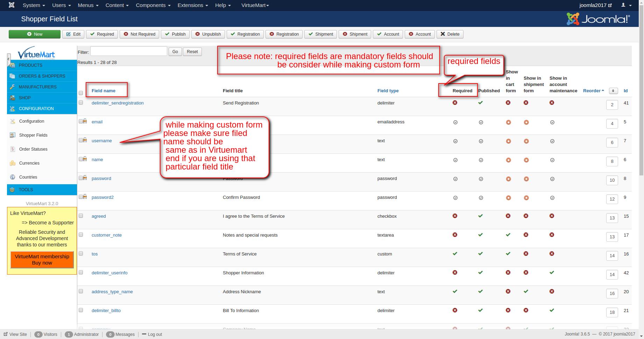Toggle required status icon for tos field
This screenshot has width=644, height=339.
tap(455, 254)
